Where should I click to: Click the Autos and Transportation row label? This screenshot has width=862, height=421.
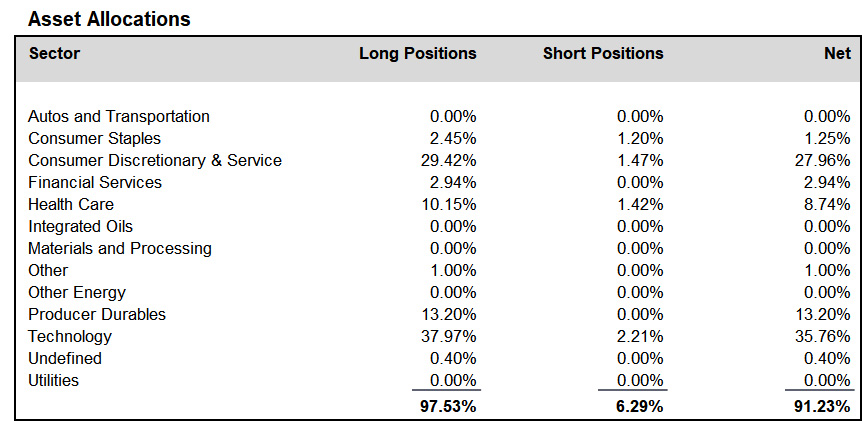119,117
